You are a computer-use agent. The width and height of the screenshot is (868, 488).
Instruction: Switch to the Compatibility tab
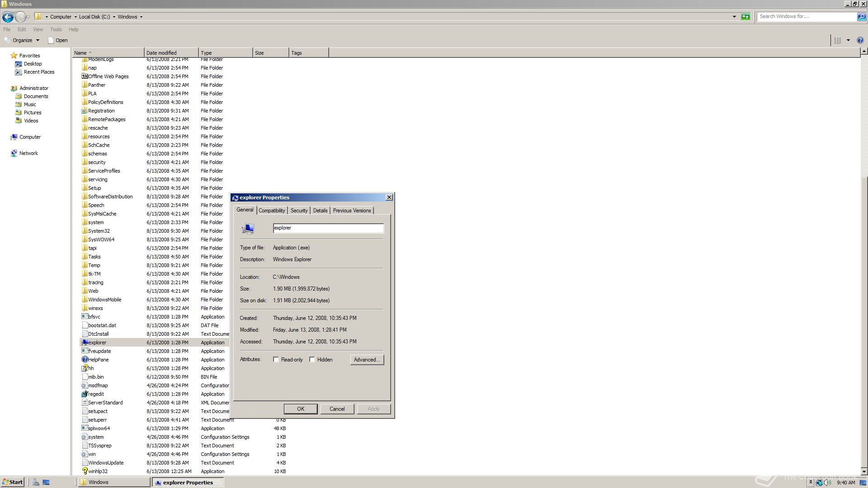[272, 211]
